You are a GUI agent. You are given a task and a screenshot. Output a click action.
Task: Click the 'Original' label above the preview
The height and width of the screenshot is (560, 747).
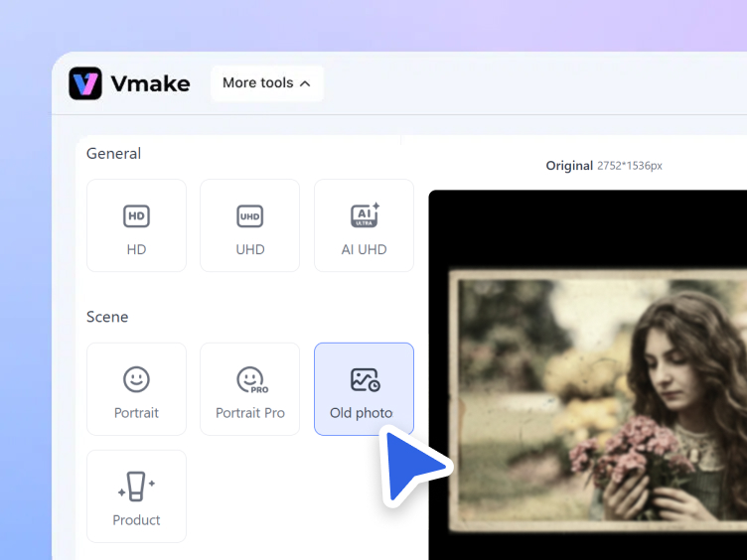(568, 166)
